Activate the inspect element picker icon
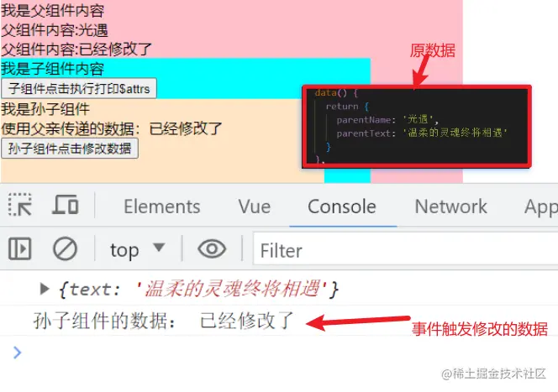The width and height of the screenshot is (558, 392). tap(20, 205)
